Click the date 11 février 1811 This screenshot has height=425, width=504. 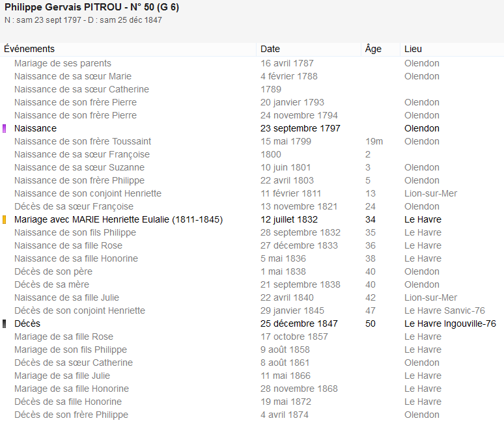point(290,193)
